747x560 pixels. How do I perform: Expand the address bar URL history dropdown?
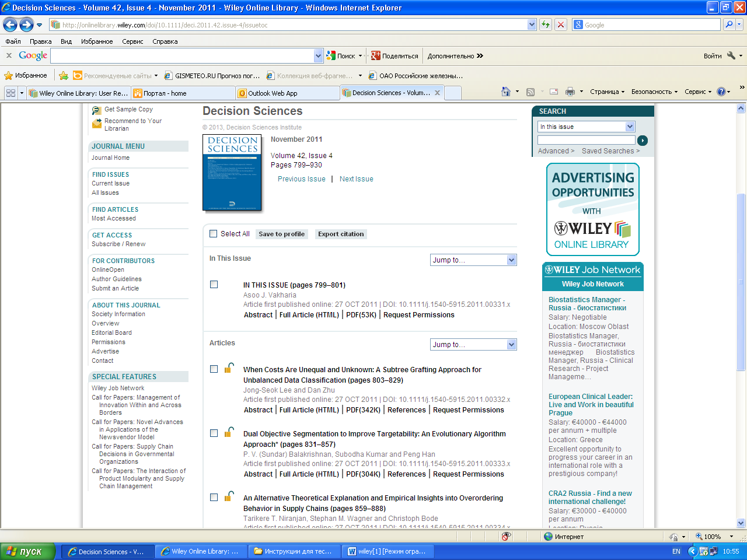click(x=532, y=24)
